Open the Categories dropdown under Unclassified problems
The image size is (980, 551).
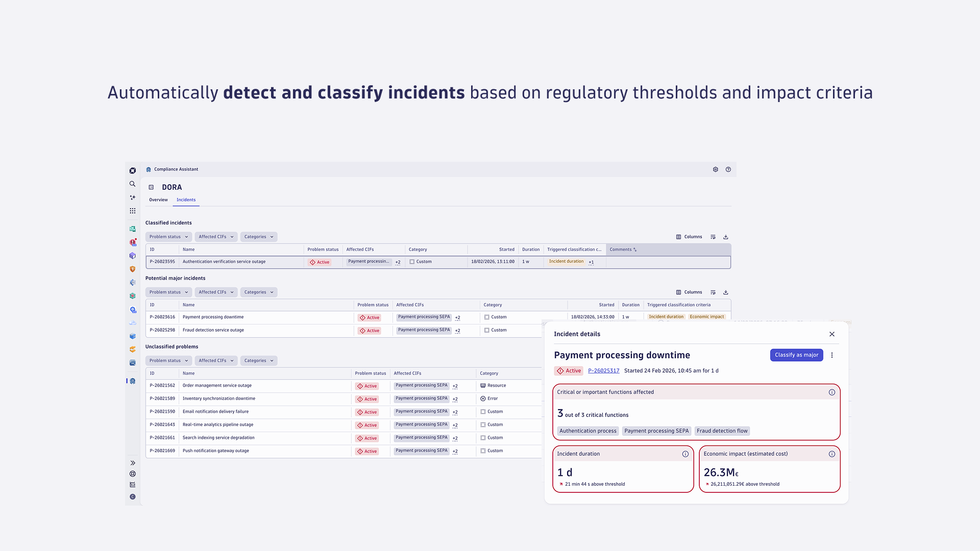point(258,360)
